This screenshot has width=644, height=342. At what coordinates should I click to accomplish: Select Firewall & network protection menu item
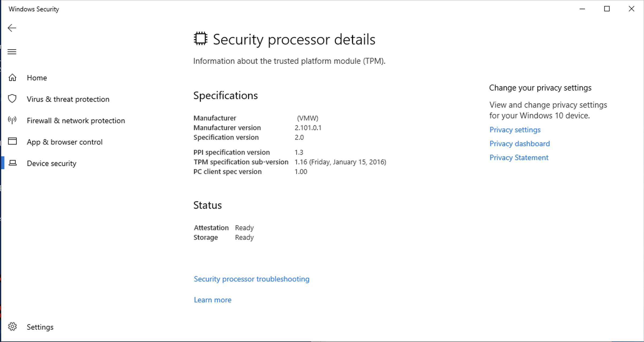tap(76, 120)
